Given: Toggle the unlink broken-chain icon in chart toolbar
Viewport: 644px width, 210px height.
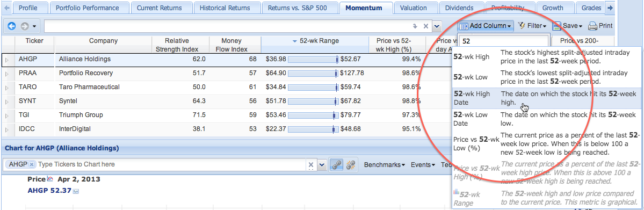Looking at the screenshot, I should [x=350, y=164].
